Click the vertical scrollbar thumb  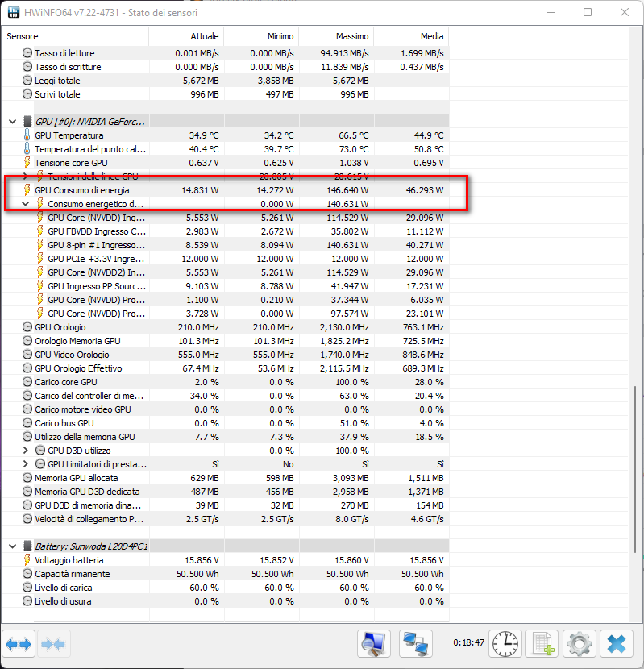pos(634,469)
